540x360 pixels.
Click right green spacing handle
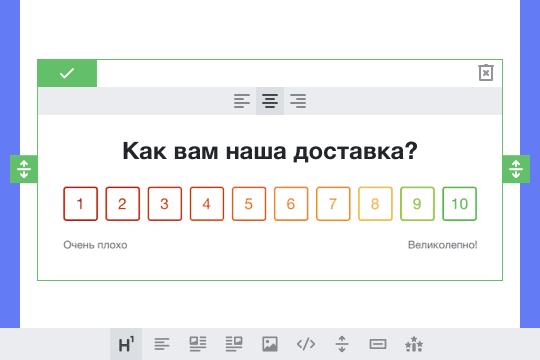point(516,169)
